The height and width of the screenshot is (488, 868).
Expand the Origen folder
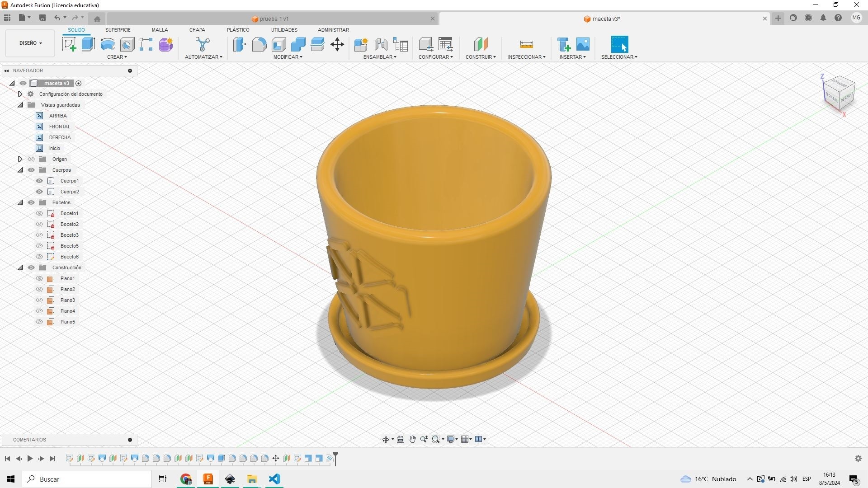20,159
